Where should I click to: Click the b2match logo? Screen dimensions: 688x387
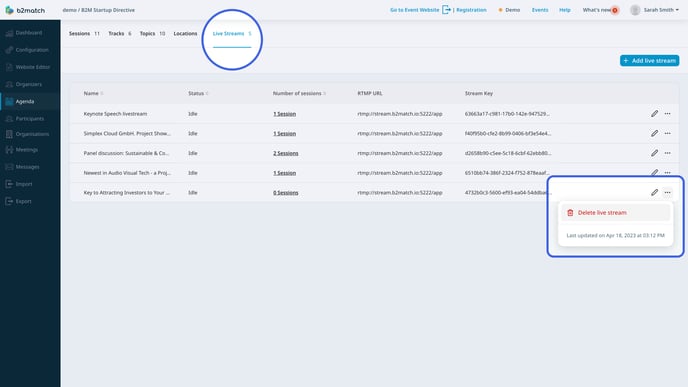(x=25, y=10)
